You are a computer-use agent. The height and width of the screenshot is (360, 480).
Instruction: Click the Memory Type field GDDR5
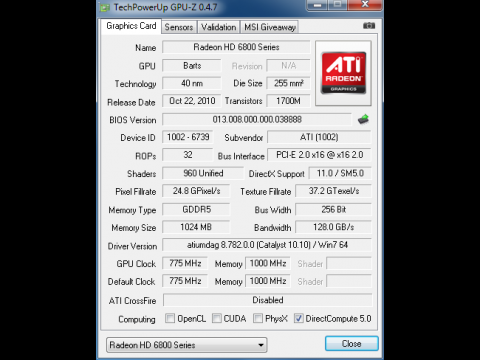[196, 209]
